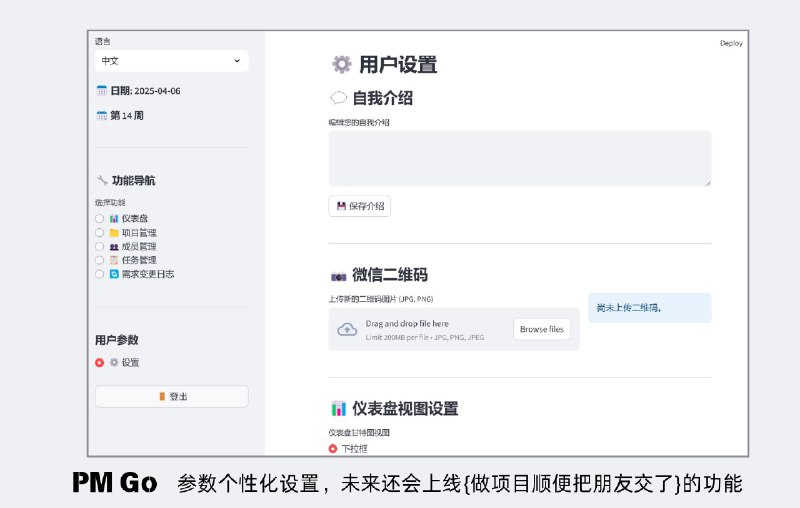The height and width of the screenshot is (508, 800).
Task: Open the 语言 language dropdown showing 中文
Action: [171, 61]
